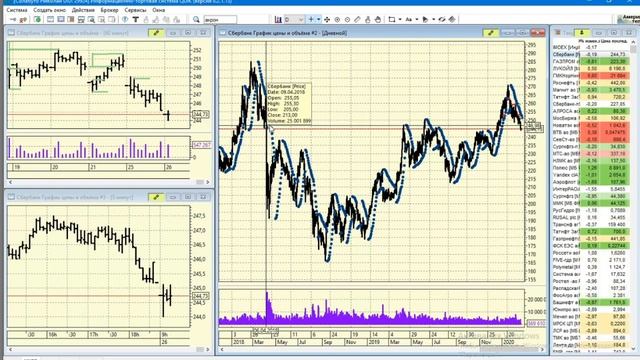640x360 pixels.
Task: Open the chart interval combo box
Action: [295, 20]
